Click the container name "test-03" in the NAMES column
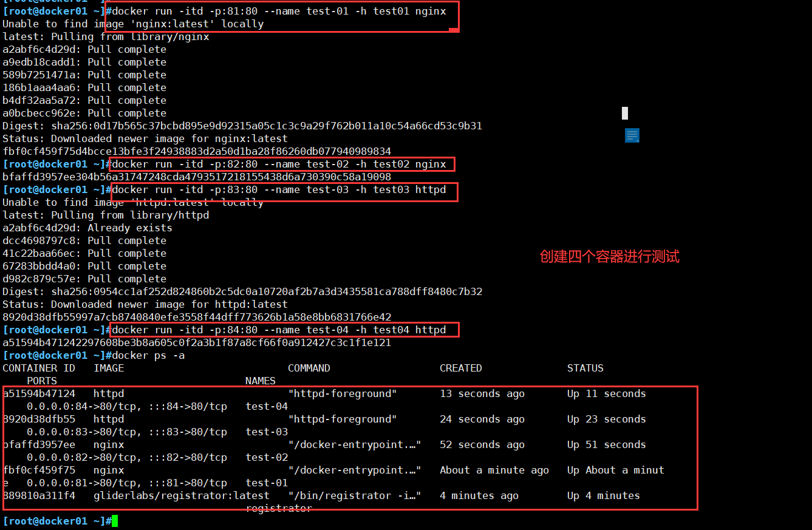 coord(267,432)
